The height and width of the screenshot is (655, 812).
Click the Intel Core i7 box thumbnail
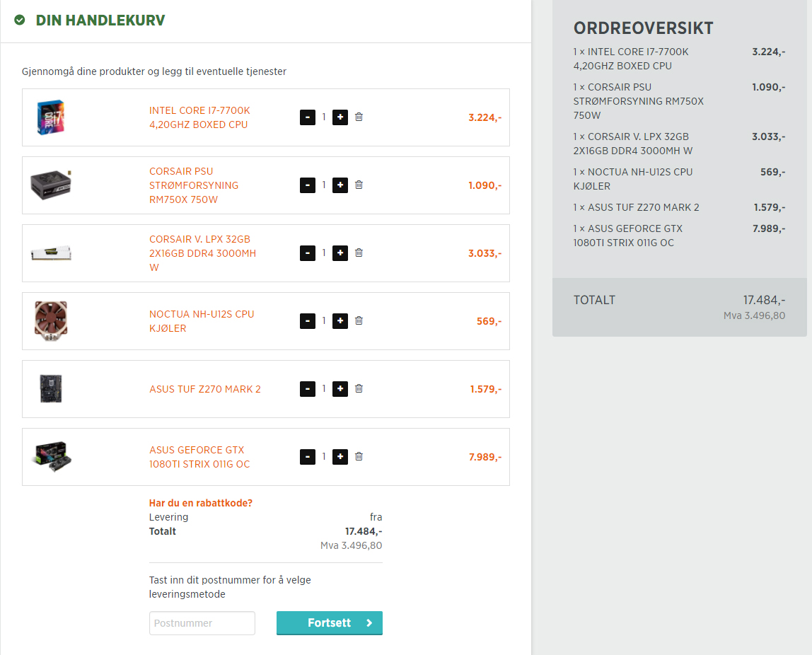51,117
